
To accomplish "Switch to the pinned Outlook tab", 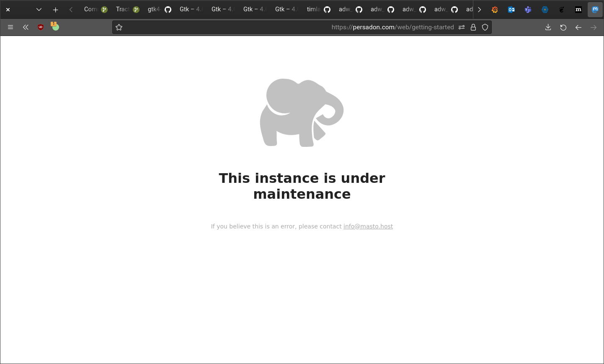I will pyautogui.click(x=511, y=10).
